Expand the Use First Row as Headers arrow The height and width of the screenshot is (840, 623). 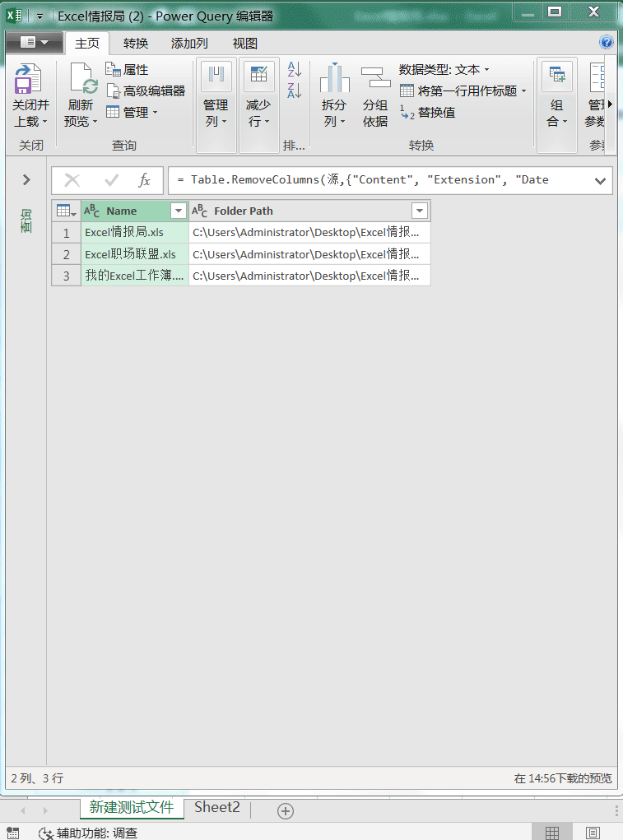[x=523, y=91]
